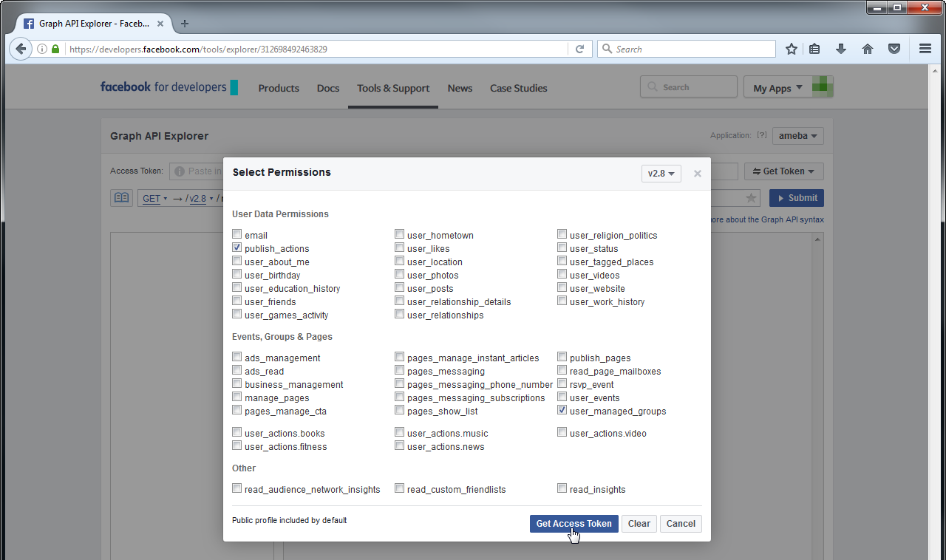Click the book documentation icon beside GET
The image size is (946, 560).
tap(121, 198)
